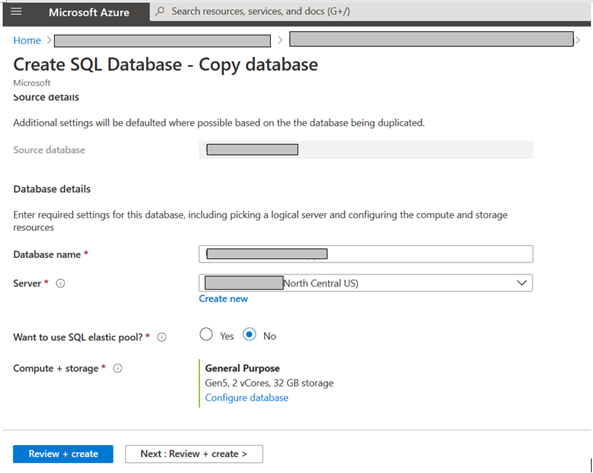
Task: Click Gen5, 2 vCores, 32 GB storage text
Action: click(x=269, y=383)
